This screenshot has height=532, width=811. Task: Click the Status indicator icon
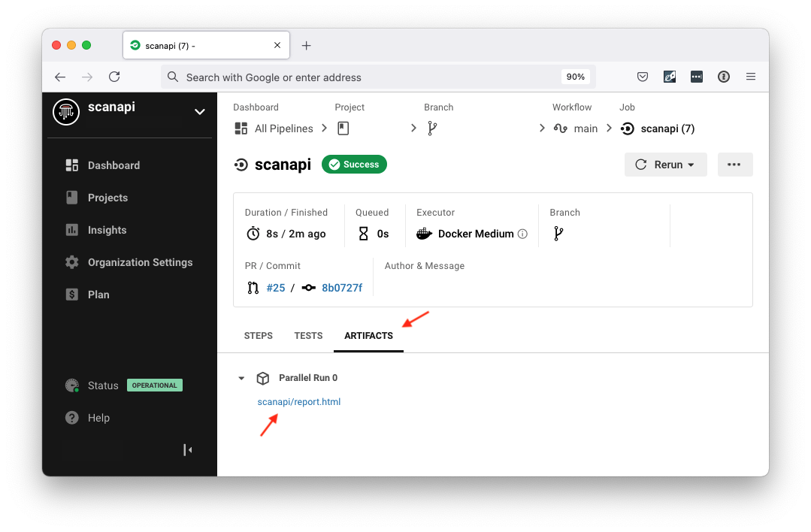point(71,385)
